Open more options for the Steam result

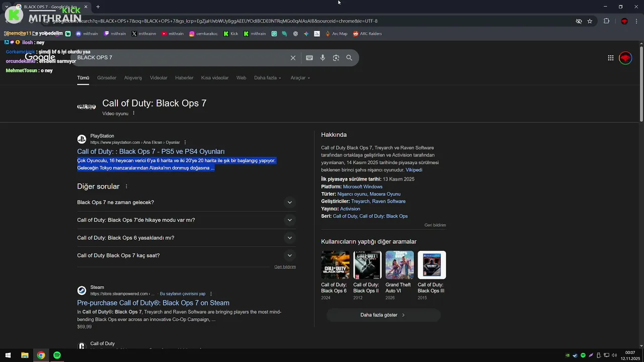pos(211,294)
